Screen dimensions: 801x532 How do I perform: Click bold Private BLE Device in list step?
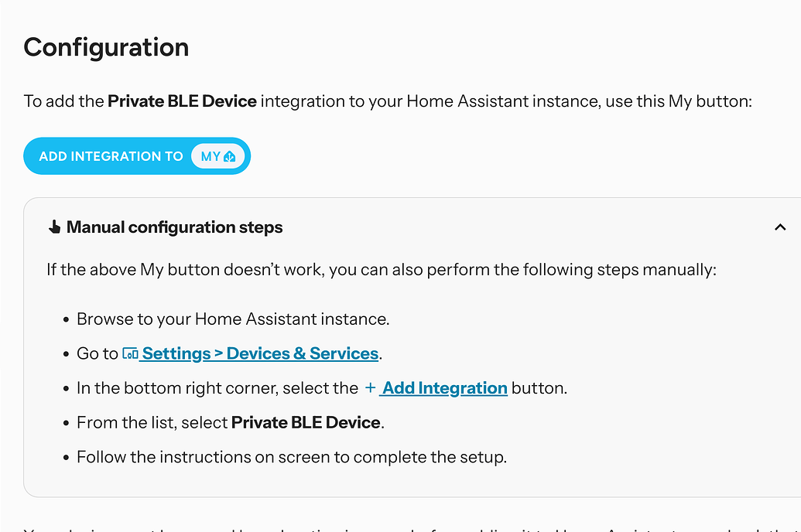tap(306, 422)
